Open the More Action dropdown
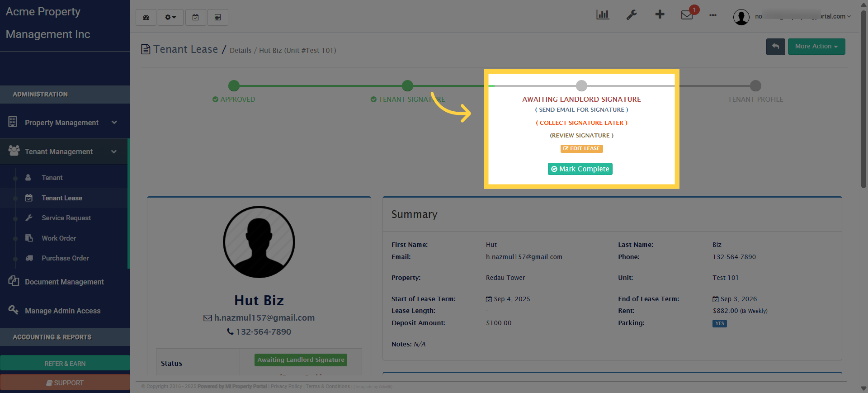The width and height of the screenshot is (868, 393). (816, 47)
